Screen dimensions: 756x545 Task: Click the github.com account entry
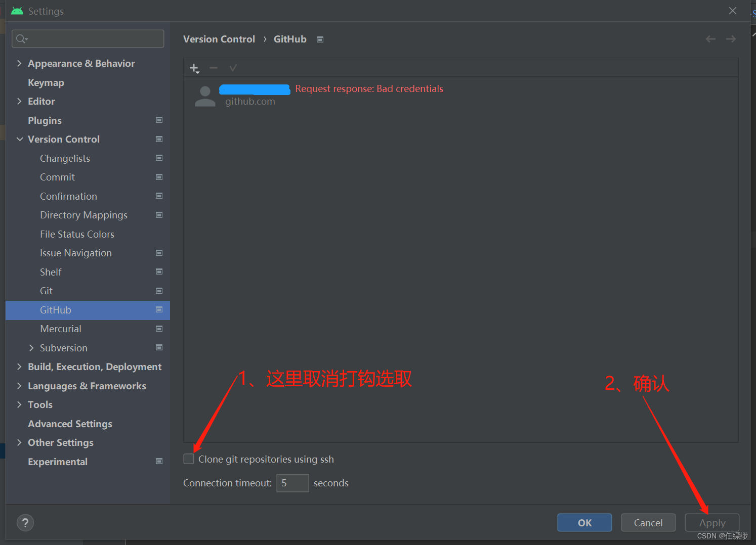coord(250,102)
